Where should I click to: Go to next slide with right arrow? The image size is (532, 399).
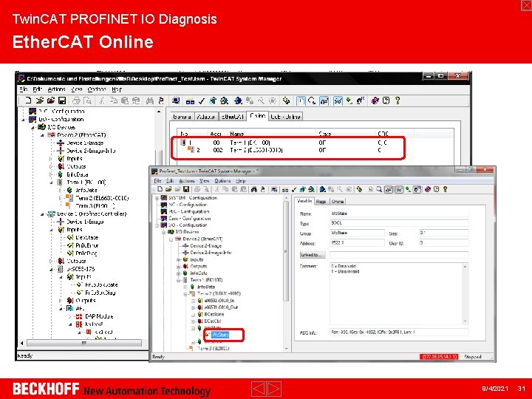274,389
